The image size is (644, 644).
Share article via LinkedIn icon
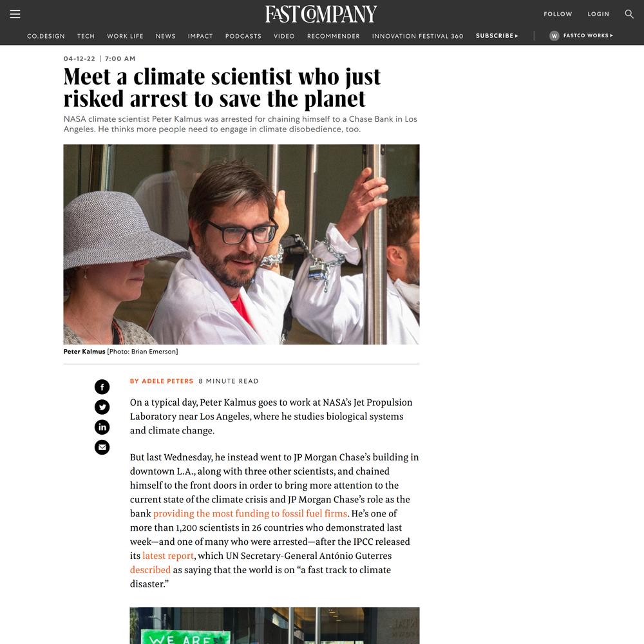point(102,427)
